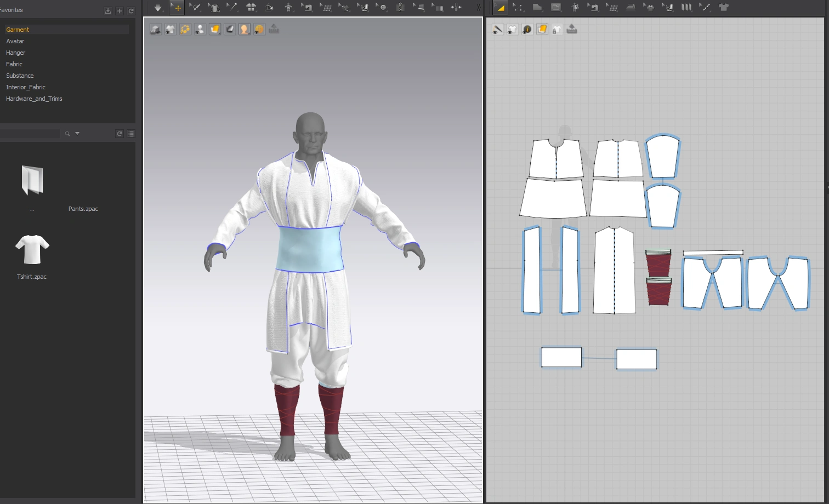
Task: Select the light blue waist sash on avatar
Action: (x=310, y=249)
